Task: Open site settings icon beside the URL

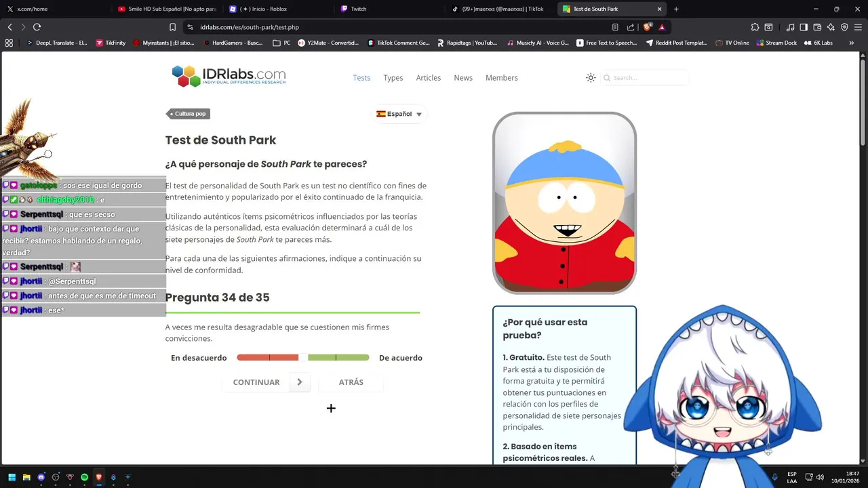Action: tap(190, 27)
